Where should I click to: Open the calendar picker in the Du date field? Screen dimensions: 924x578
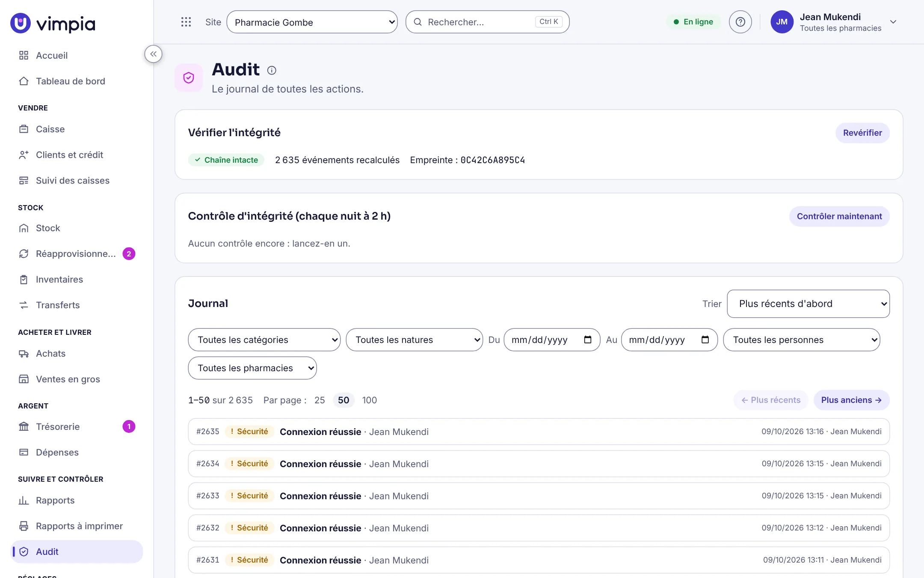588,340
